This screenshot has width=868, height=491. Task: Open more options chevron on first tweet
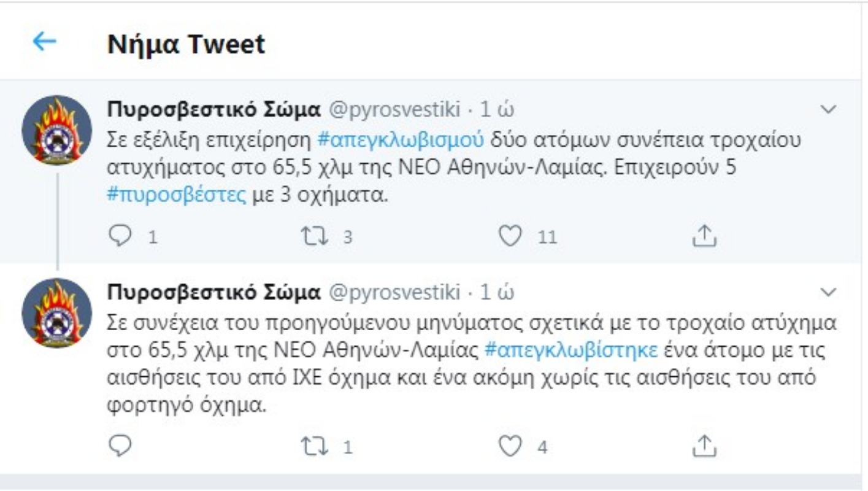(828, 110)
